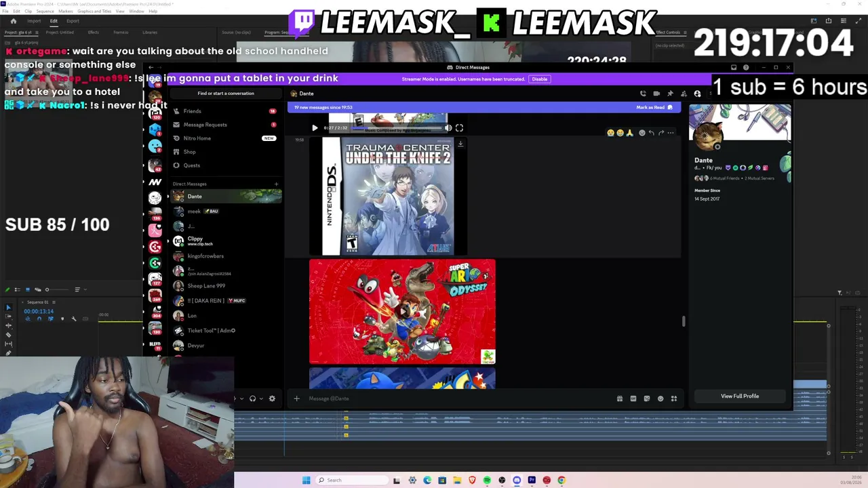Screen dimensions: 868x488
Task: View Dante's full profile
Action: (x=740, y=396)
